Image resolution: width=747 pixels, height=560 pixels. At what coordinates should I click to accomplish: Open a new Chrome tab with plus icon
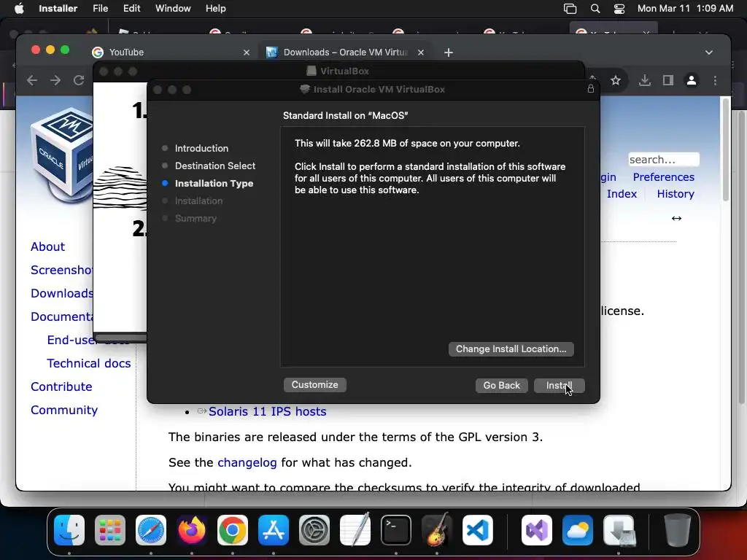pyautogui.click(x=449, y=52)
